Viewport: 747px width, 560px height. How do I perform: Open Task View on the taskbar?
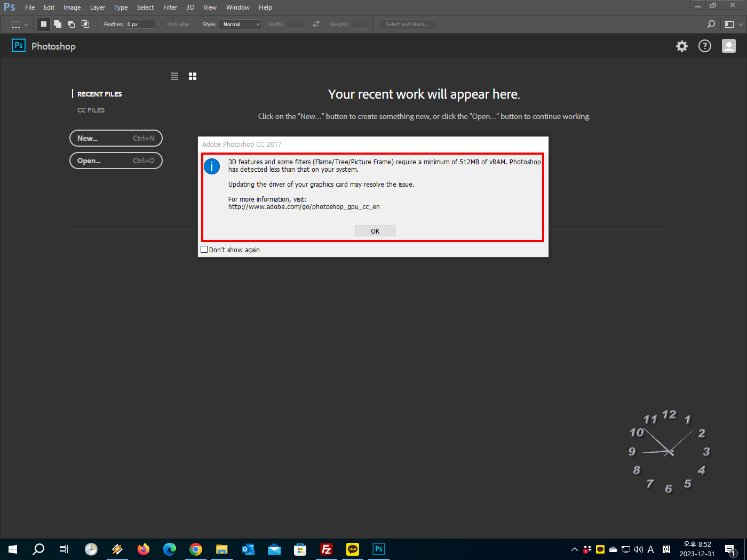[x=64, y=549]
